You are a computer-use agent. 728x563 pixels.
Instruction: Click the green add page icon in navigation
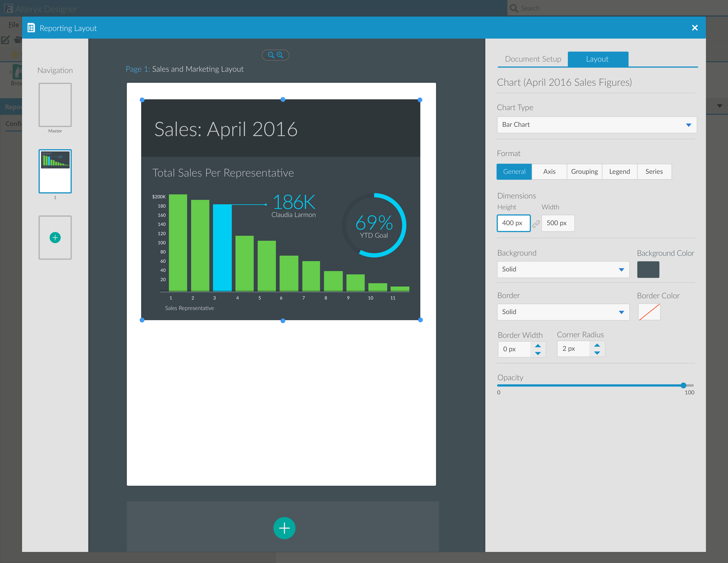(x=55, y=238)
